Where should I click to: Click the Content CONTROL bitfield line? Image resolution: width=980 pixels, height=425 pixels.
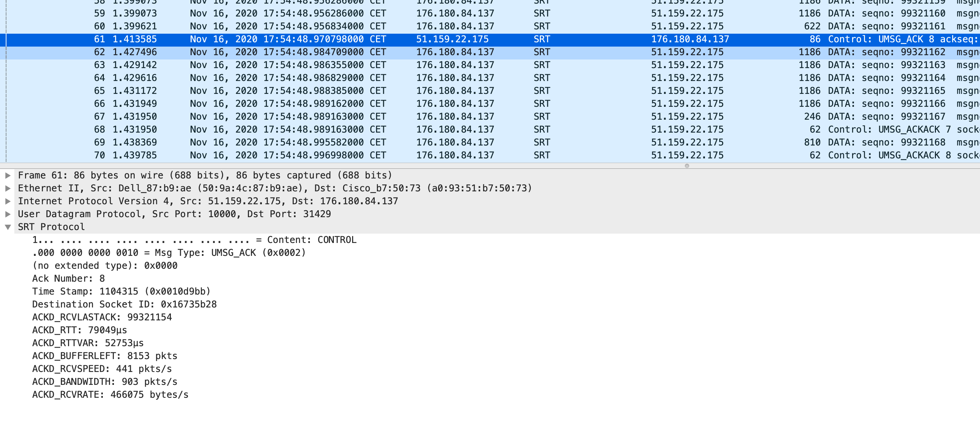coord(194,240)
